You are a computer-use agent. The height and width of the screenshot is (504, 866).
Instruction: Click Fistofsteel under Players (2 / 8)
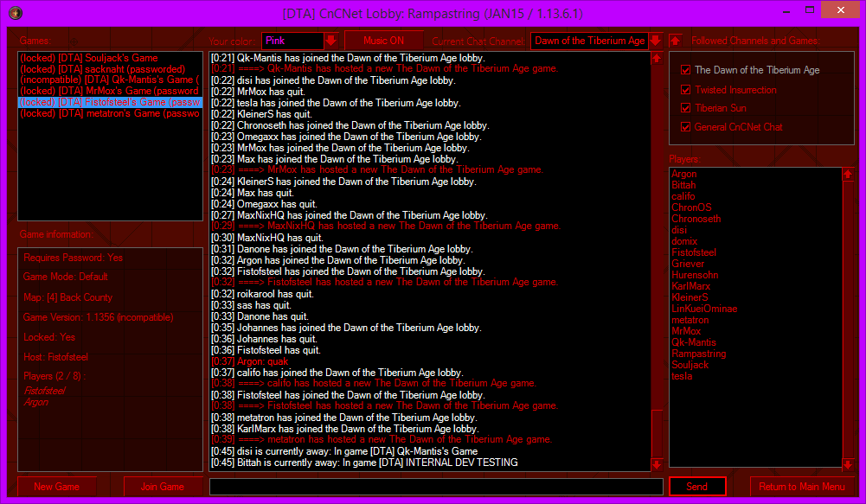44,391
